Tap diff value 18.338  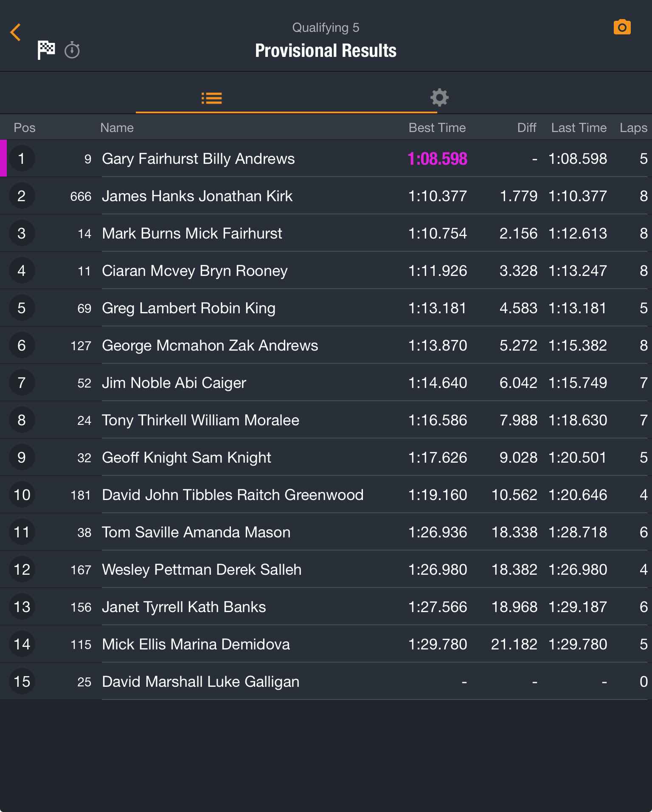[514, 532]
